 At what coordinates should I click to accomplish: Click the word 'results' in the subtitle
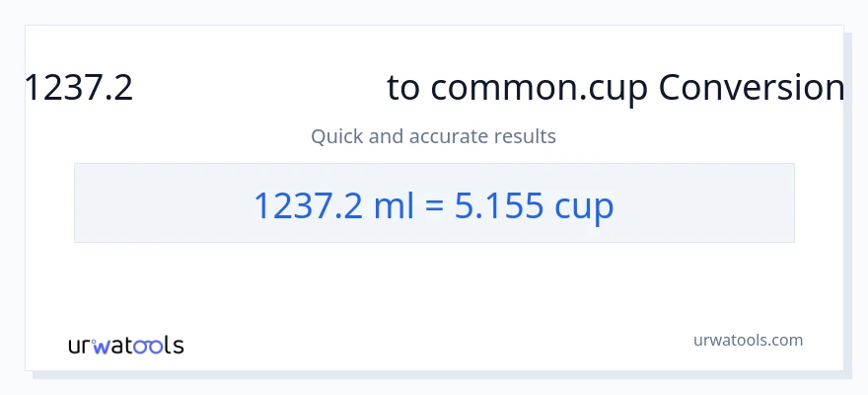(523, 136)
